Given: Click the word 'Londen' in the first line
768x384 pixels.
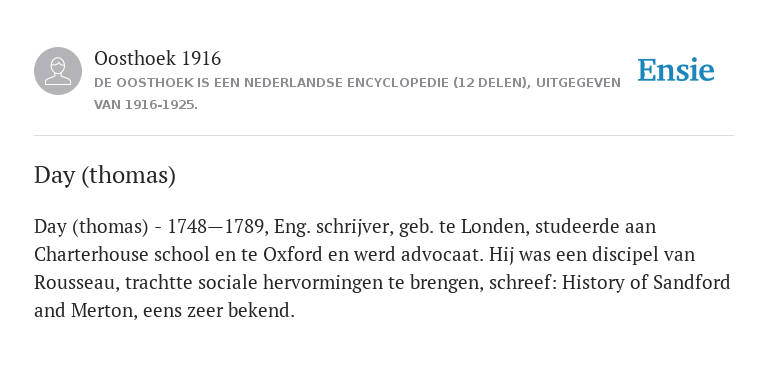Looking at the screenshot, I should coord(495,227).
